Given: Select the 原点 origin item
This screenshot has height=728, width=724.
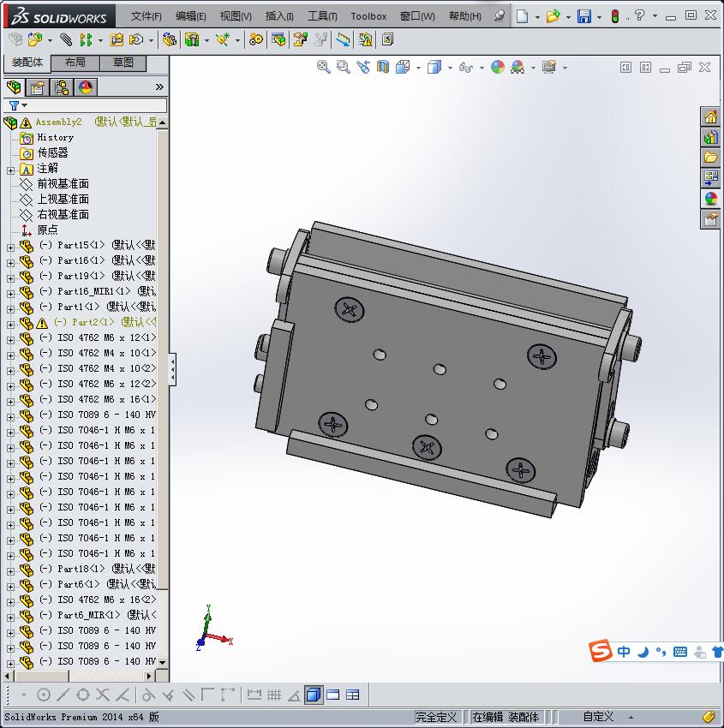Looking at the screenshot, I should [47, 230].
